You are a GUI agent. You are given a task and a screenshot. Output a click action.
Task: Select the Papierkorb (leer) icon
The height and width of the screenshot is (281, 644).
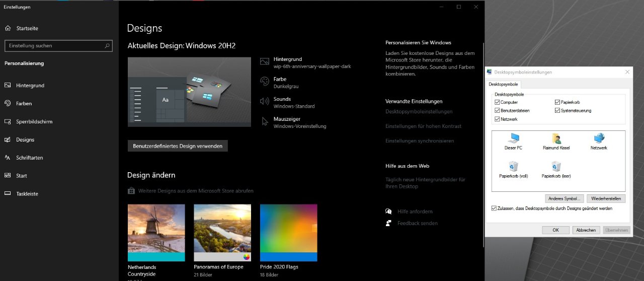556,167
